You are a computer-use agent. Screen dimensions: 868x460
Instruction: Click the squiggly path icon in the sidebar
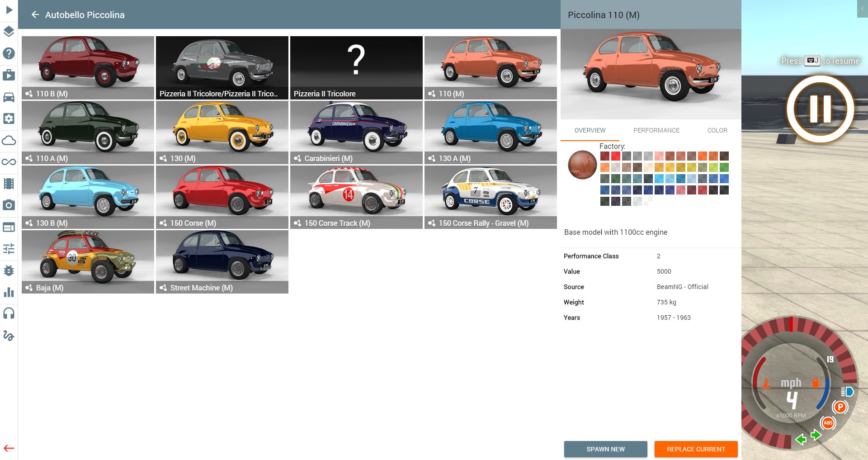click(x=9, y=335)
